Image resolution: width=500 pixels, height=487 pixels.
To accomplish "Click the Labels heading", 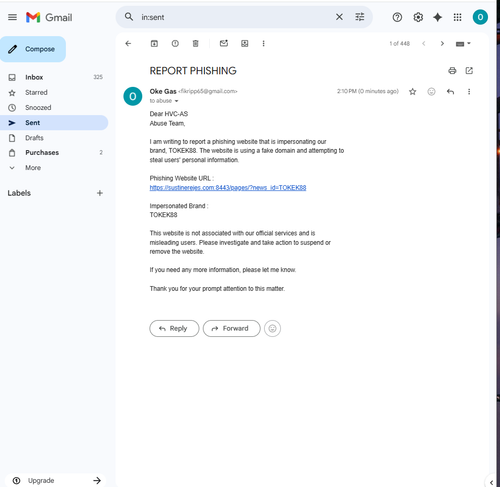I will click(x=19, y=193).
